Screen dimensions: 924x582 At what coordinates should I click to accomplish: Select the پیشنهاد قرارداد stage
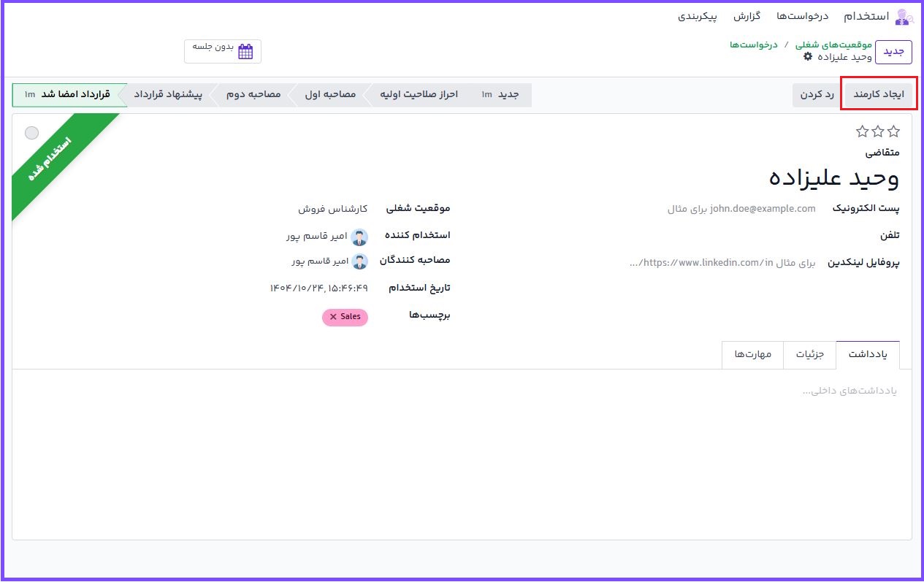(167, 95)
